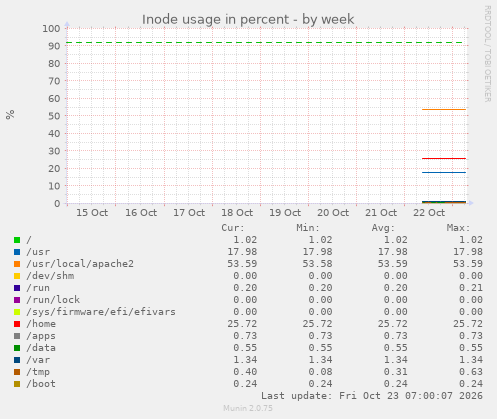497x419 pixels.
Task: Click the 100 y-axis label
Action: (x=51, y=29)
